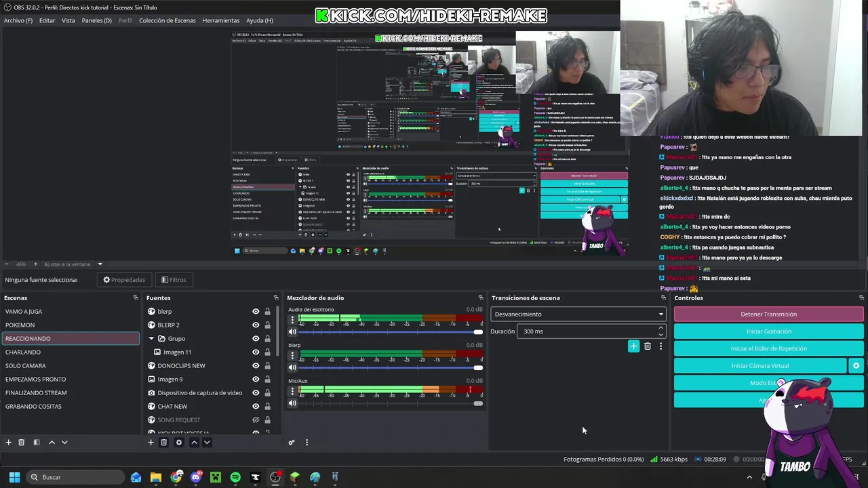868x488 pixels.
Task: Adjust Audio del escritorio volume slider
Action: click(391, 332)
